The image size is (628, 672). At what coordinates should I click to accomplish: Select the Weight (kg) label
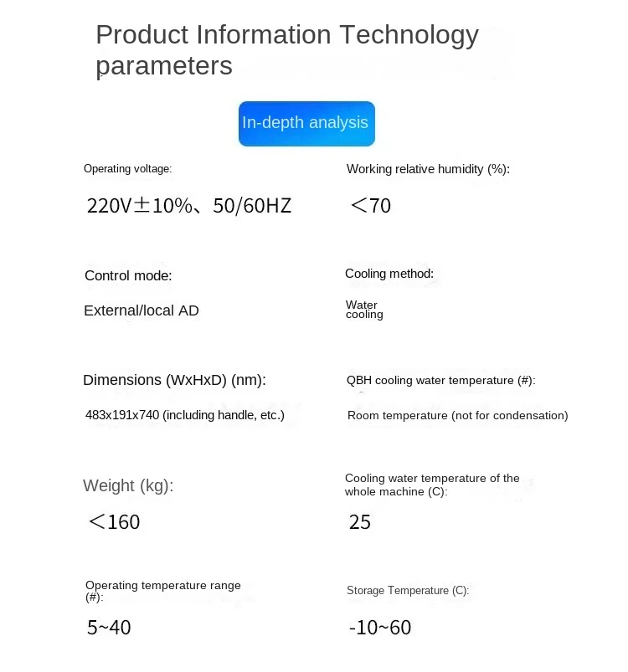click(x=128, y=486)
